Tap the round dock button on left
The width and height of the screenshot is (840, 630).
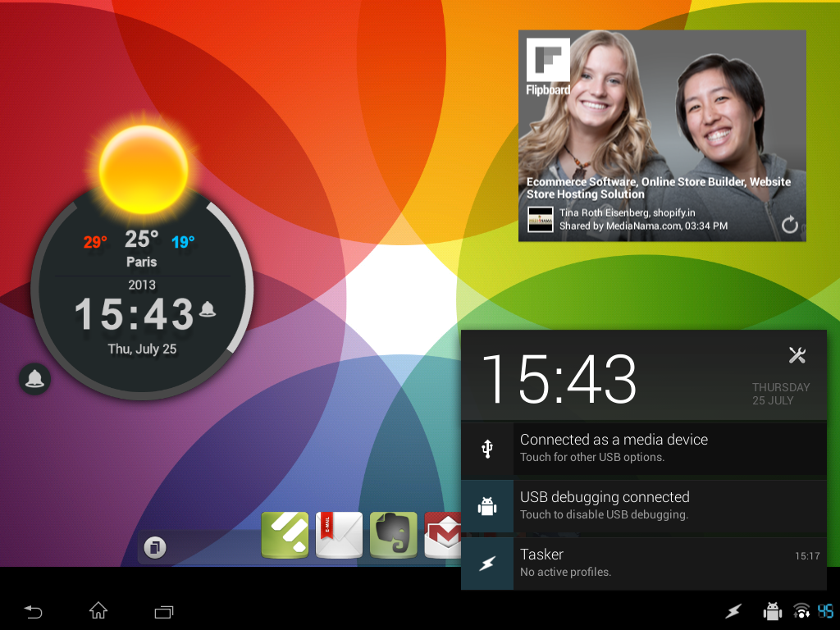click(155, 547)
